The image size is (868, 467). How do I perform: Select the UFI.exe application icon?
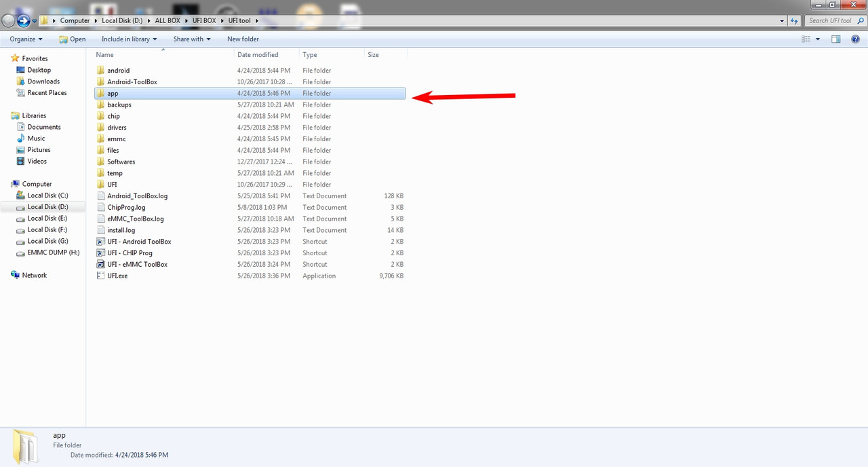[100, 276]
